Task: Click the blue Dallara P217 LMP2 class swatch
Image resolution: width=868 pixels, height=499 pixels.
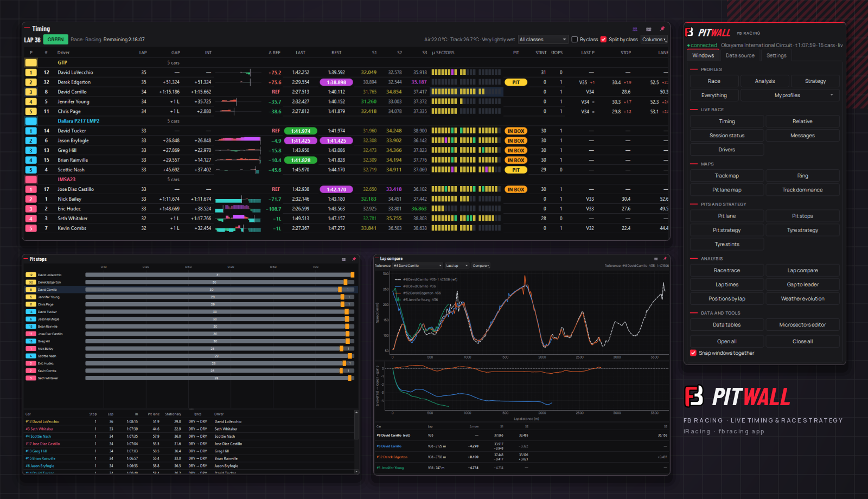Action: point(31,121)
